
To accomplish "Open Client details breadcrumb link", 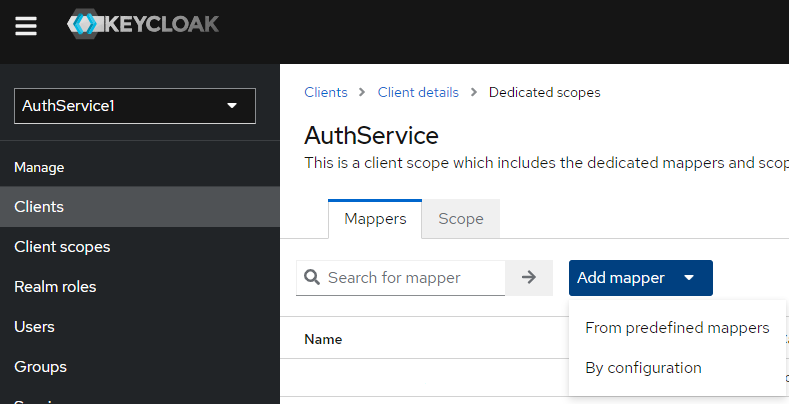I will 418,92.
